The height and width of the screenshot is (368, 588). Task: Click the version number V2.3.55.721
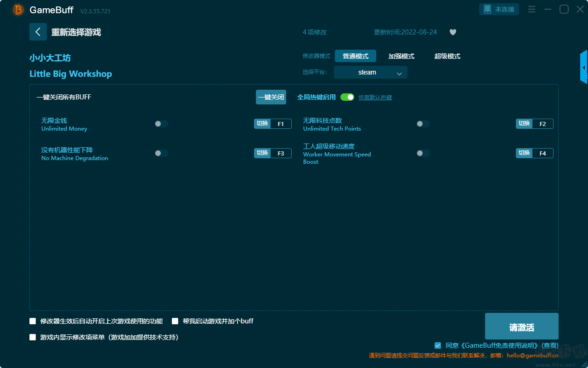pyautogui.click(x=95, y=11)
